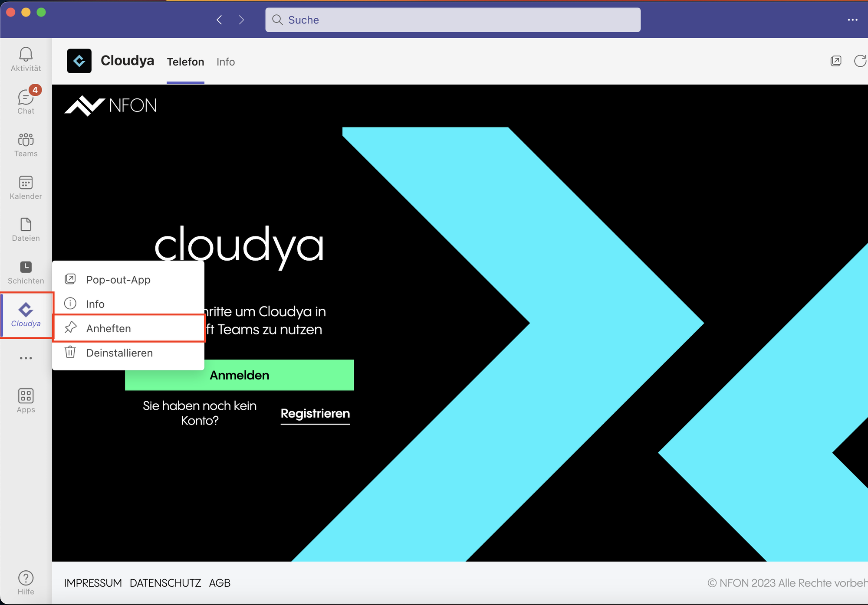
Task: Expand more apps ellipsis in sidebar
Action: [x=26, y=358]
